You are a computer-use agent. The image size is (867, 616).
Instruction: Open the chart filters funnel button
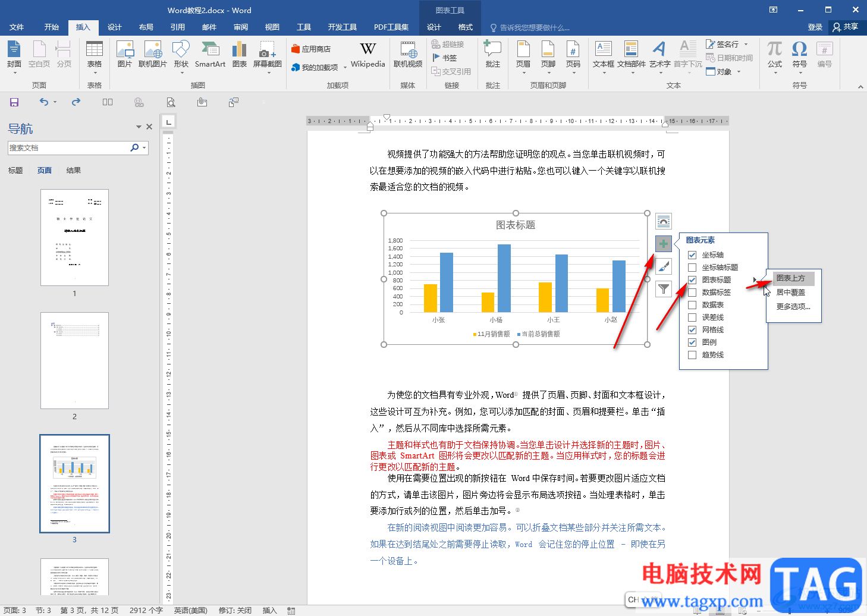(664, 289)
